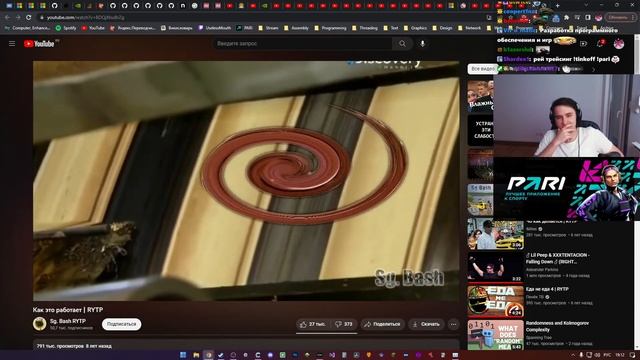Open the Stream bookmarks folder
This screenshot has width=640, height=360.
tap(269, 28)
